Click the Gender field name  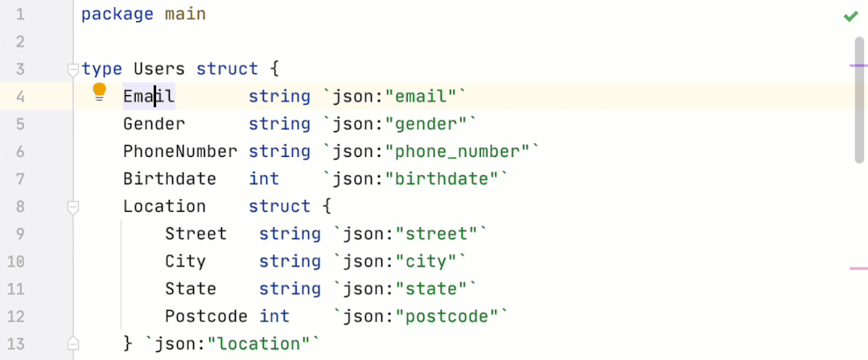[x=154, y=124]
